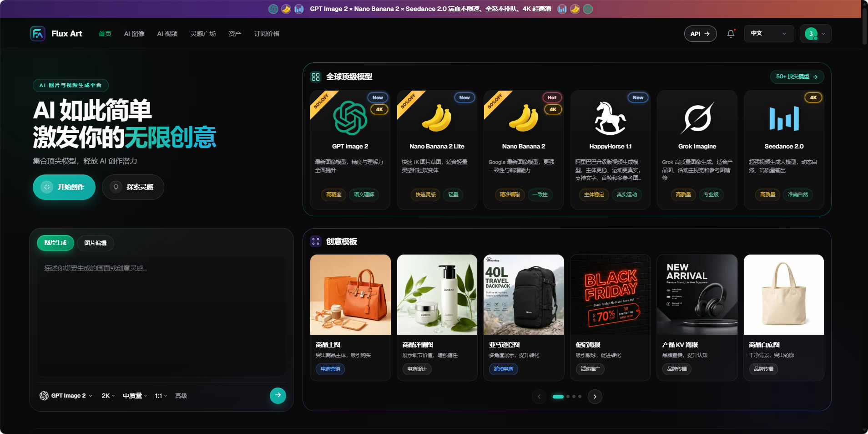Click the Nano Banana 2 Lite banana icon
Image resolution: width=868 pixels, height=434 pixels.
(437, 118)
